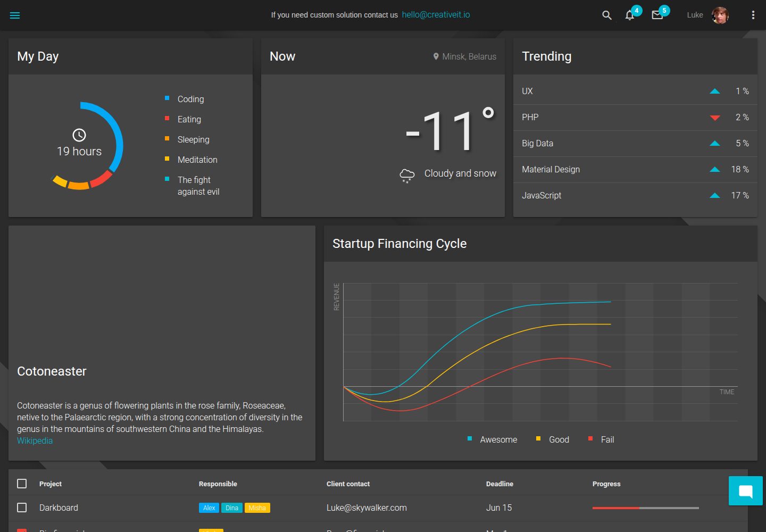Click the red down arrow for PHP
This screenshot has height=532, width=766.
coord(715,118)
